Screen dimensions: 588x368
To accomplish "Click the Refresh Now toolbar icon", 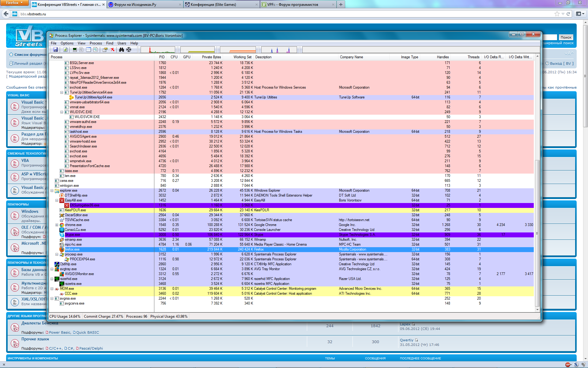I will click(x=65, y=49).
